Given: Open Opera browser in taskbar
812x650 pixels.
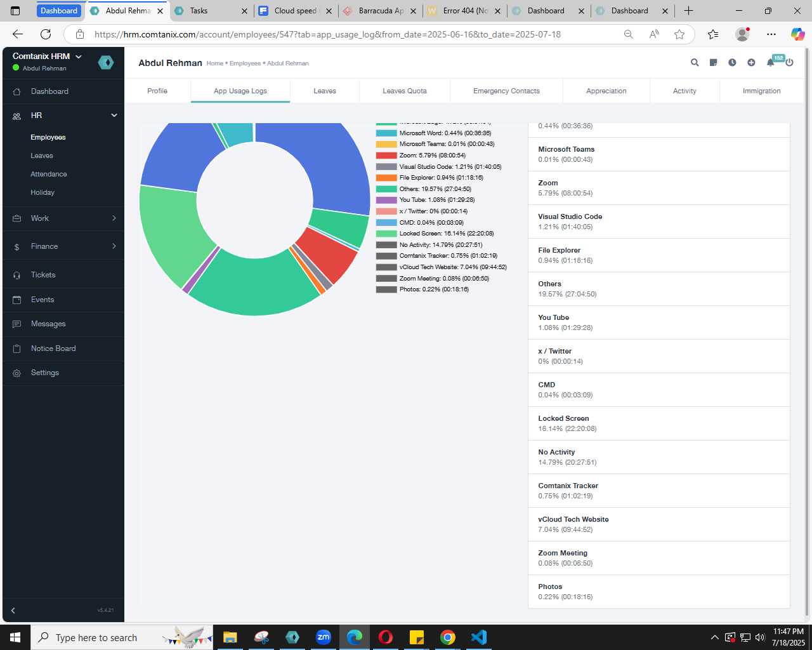Looking at the screenshot, I should click(386, 637).
